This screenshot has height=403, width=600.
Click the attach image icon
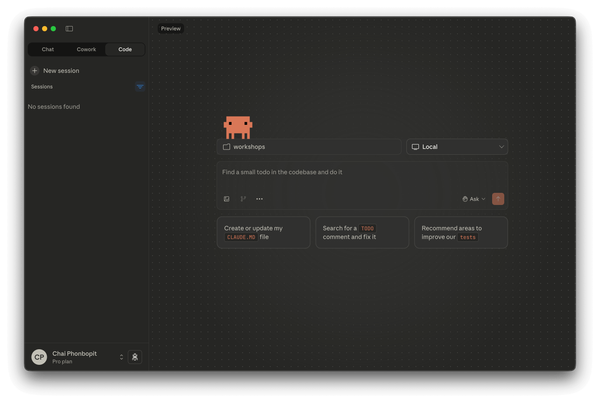(x=227, y=199)
